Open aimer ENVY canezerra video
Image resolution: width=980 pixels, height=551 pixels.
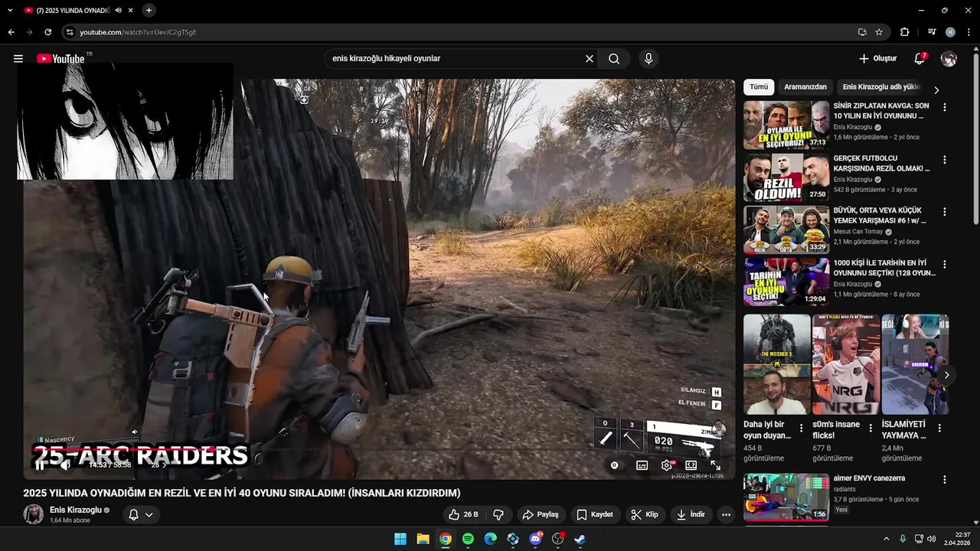[x=786, y=497]
